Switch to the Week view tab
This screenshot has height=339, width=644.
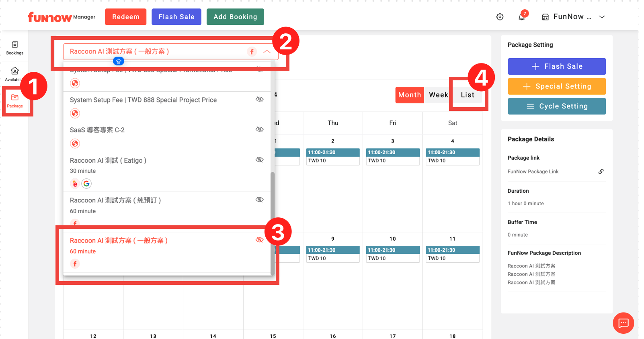tap(438, 95)
